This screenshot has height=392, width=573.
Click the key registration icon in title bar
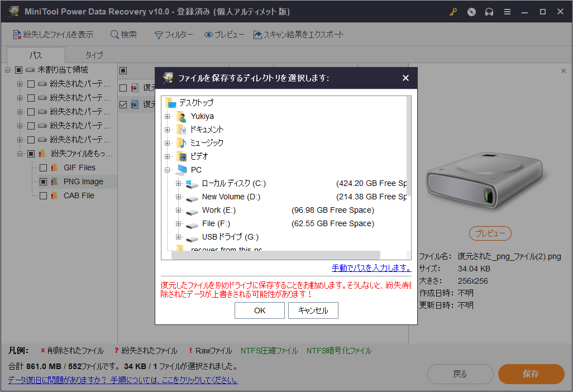[x=453, y=12]
